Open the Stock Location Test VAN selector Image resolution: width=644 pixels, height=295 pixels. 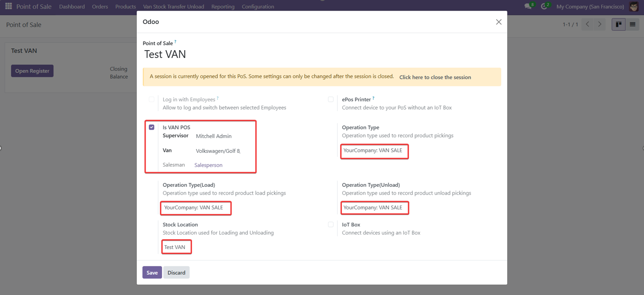point(176,247)
